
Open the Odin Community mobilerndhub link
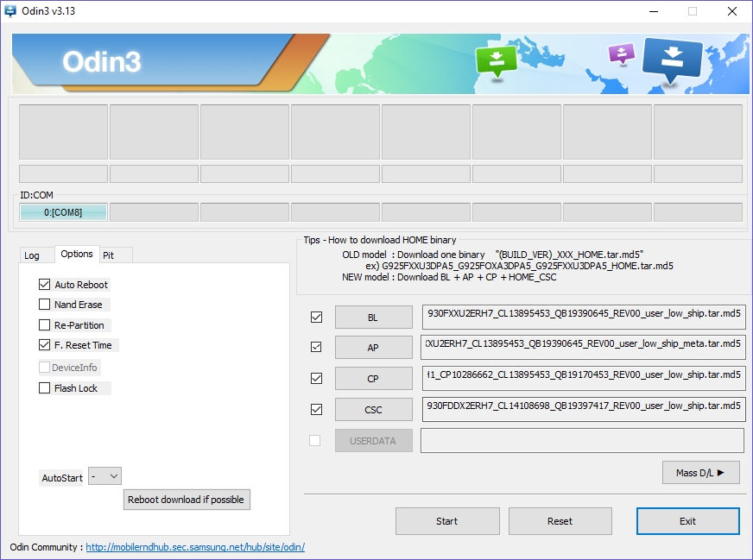tap(195, 547)
